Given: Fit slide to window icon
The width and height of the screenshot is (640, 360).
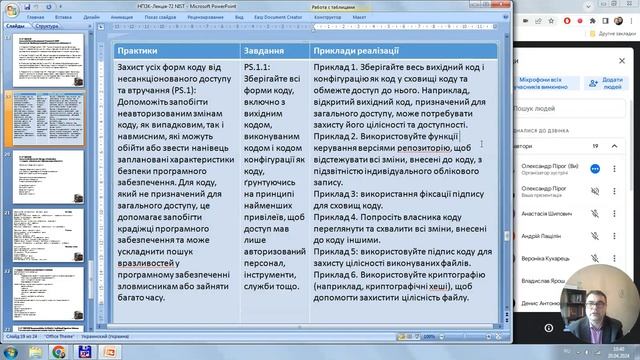Looking at the screenshot, I should 498,337.
